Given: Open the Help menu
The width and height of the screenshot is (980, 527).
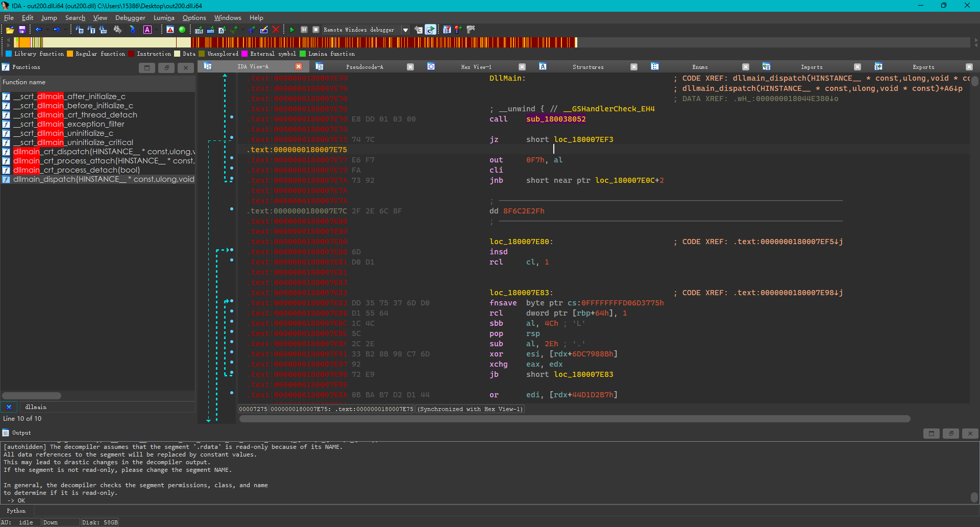Looking at the screenshot, I should pos(256,17).
